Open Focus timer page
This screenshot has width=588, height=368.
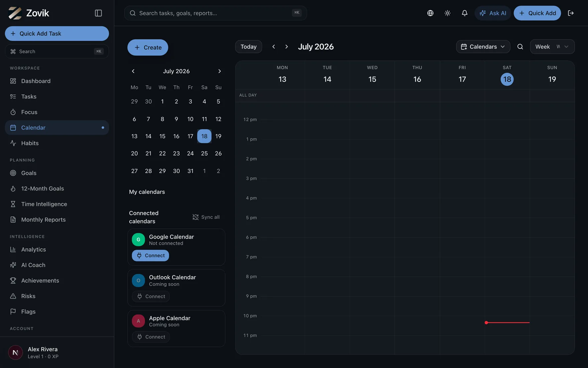coord(57,112)
